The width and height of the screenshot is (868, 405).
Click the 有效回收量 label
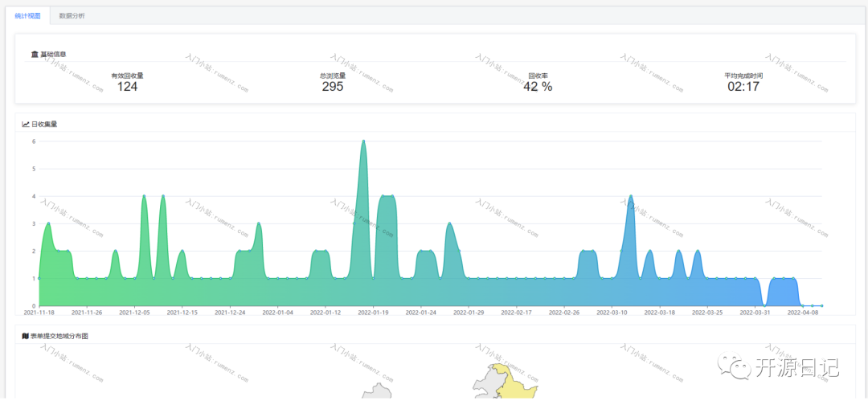127,76
